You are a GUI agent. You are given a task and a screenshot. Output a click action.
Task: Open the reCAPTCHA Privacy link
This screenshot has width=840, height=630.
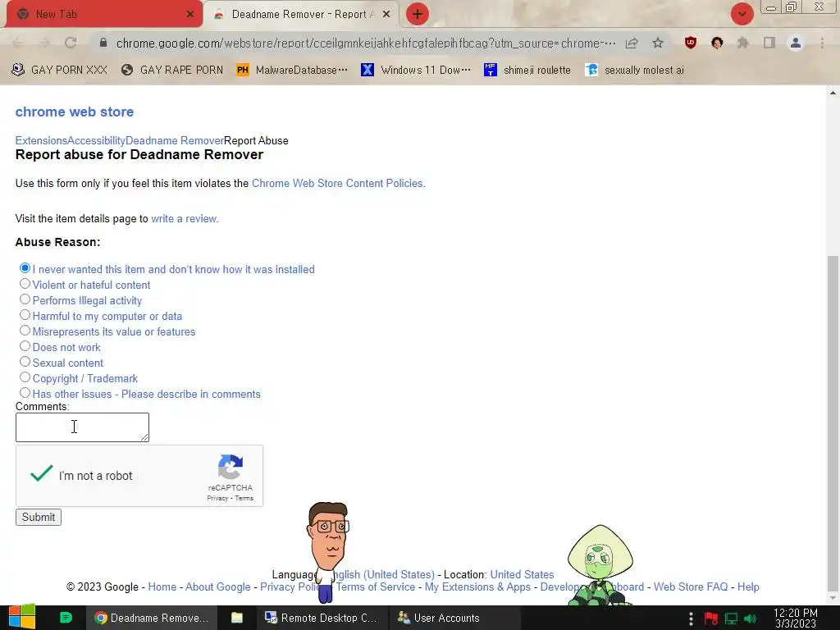pyautogui.click(x=217, y=498)
